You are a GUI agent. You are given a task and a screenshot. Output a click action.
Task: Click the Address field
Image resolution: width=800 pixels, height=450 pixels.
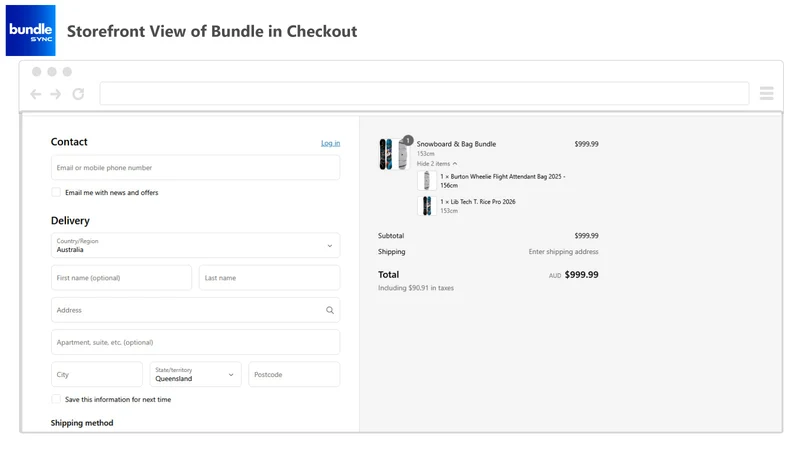(x=195, y=310)
